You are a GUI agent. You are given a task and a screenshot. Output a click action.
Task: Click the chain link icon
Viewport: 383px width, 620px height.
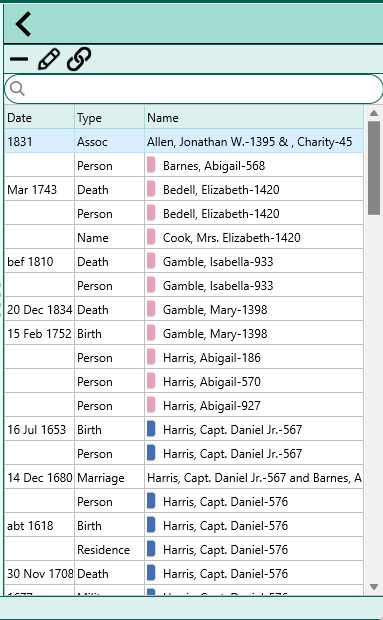point(79,59)
